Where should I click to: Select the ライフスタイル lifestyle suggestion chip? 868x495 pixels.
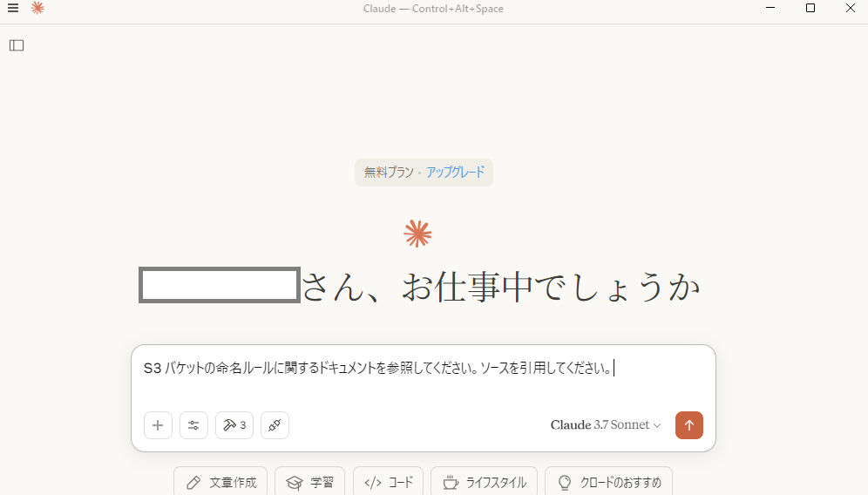pos(484,482)
